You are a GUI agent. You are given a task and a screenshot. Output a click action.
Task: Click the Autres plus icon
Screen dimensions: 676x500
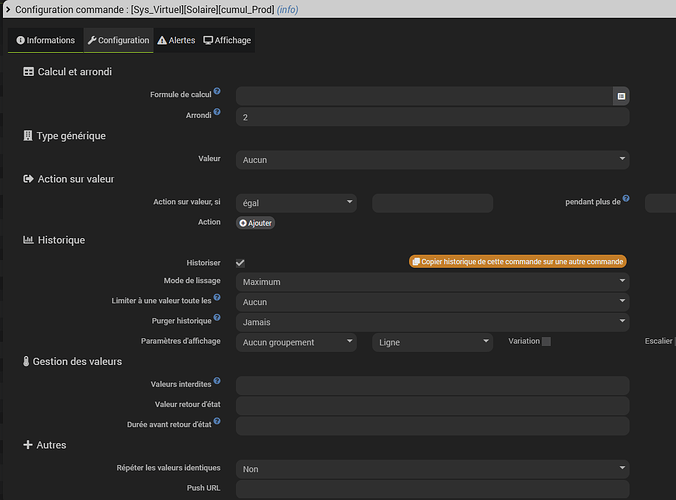coord(28,445)
